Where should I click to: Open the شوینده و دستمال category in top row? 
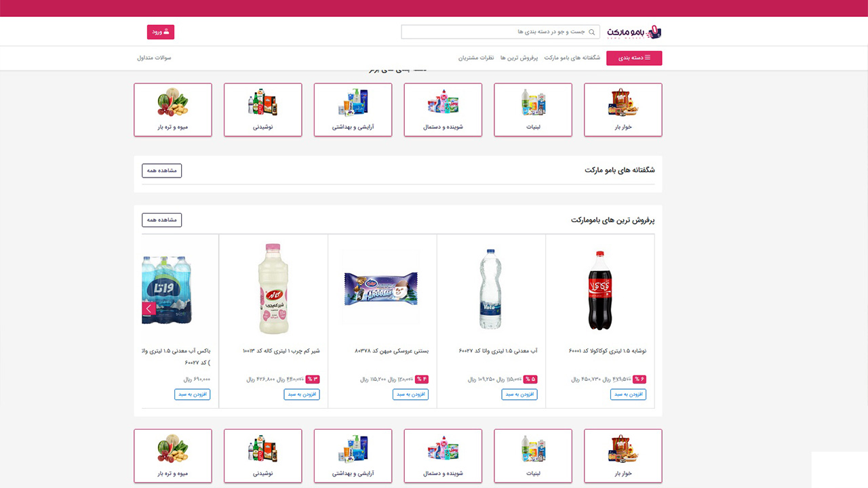pyautogui.click(x=443, y=110)
